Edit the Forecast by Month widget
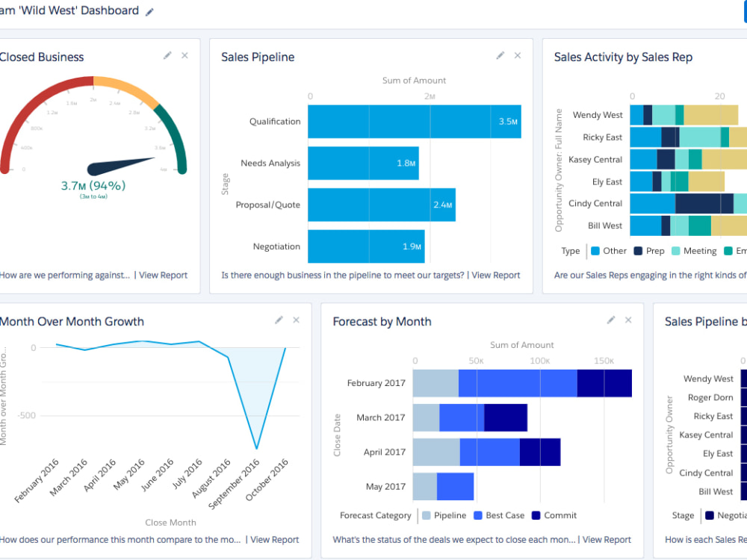 coord(611,319)
